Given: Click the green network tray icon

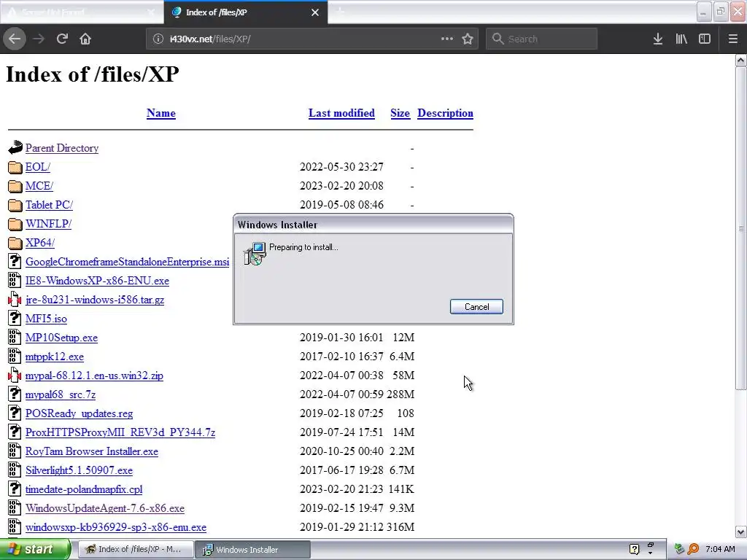Looking at the screenshot, I should pos(679,549).
